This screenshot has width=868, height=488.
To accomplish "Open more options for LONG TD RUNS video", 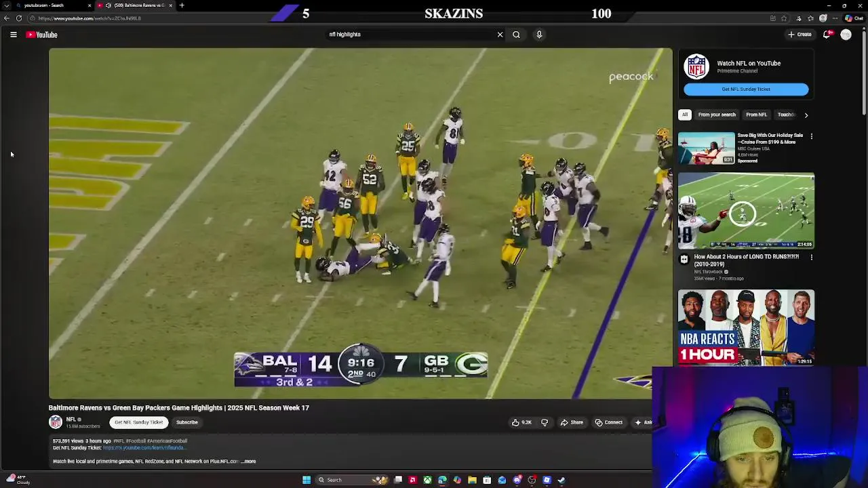I will click(811, 258).
